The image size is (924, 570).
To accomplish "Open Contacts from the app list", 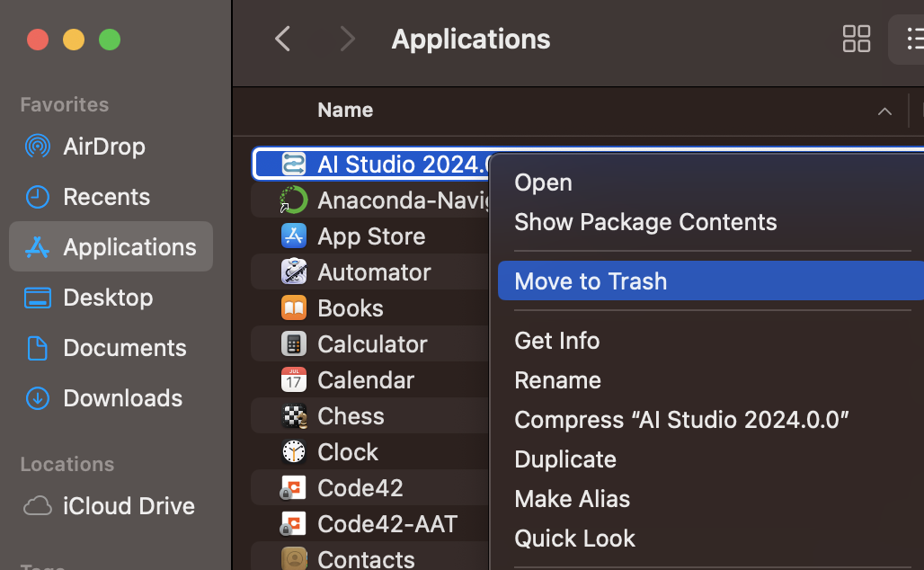I will click(x=364, y=557).
